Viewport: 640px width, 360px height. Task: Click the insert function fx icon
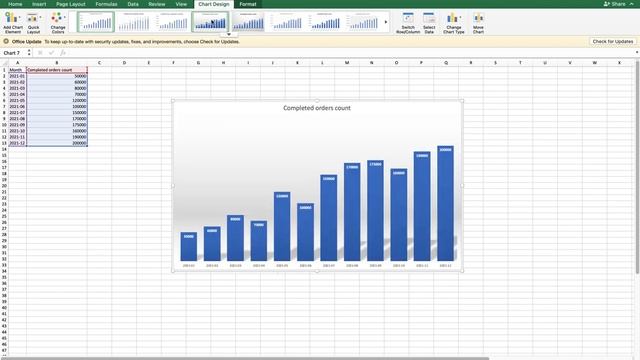pos(63,53)
